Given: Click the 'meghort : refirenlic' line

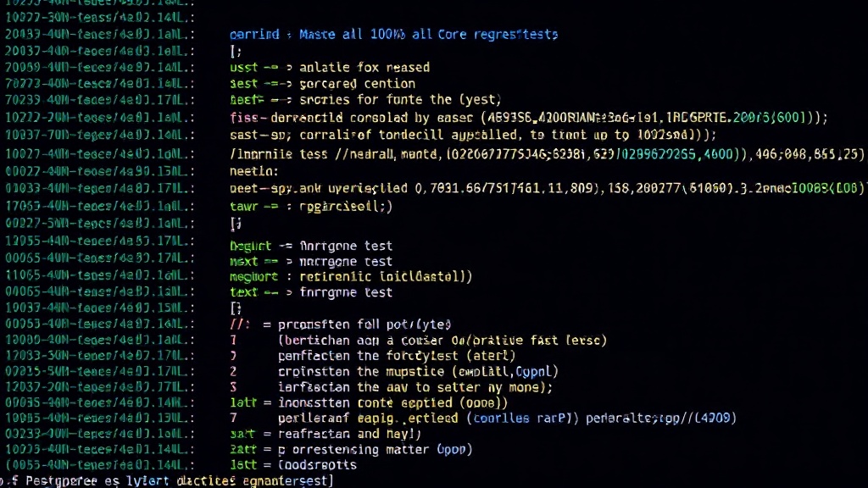Looking at the screenshot, I should 351,277.
